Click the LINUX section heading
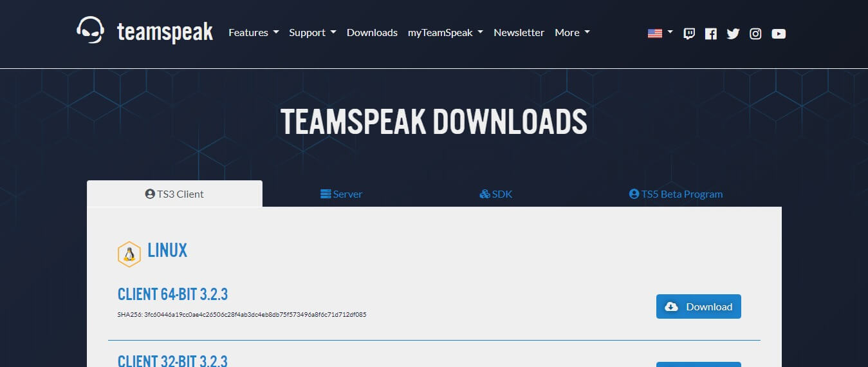This screenshot has width=868, height=367. [167, 250]
